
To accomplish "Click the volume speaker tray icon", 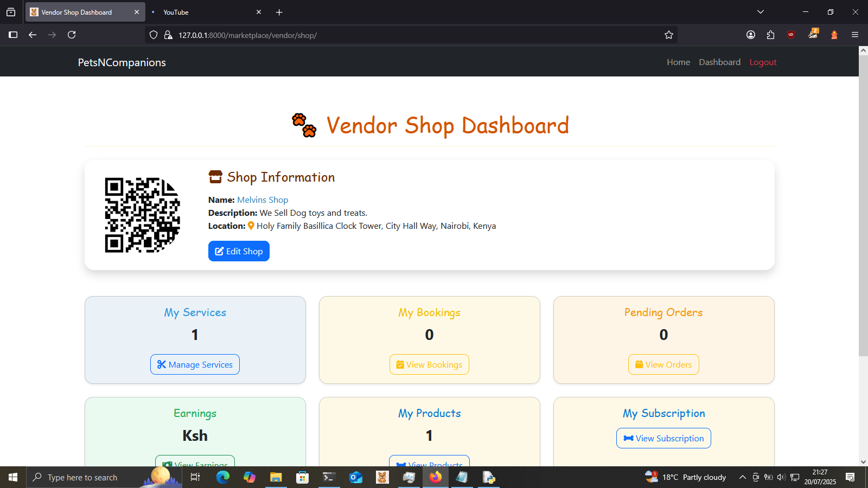I will click(x=781, y=477).
